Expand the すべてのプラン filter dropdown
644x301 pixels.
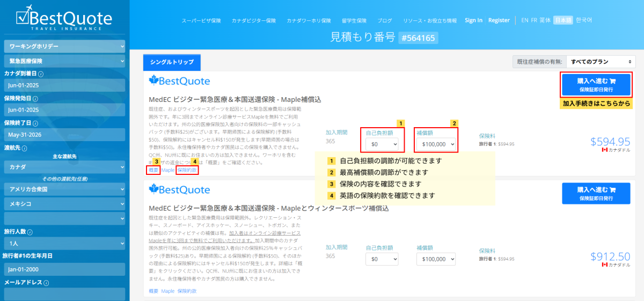(x=601, y=62)
